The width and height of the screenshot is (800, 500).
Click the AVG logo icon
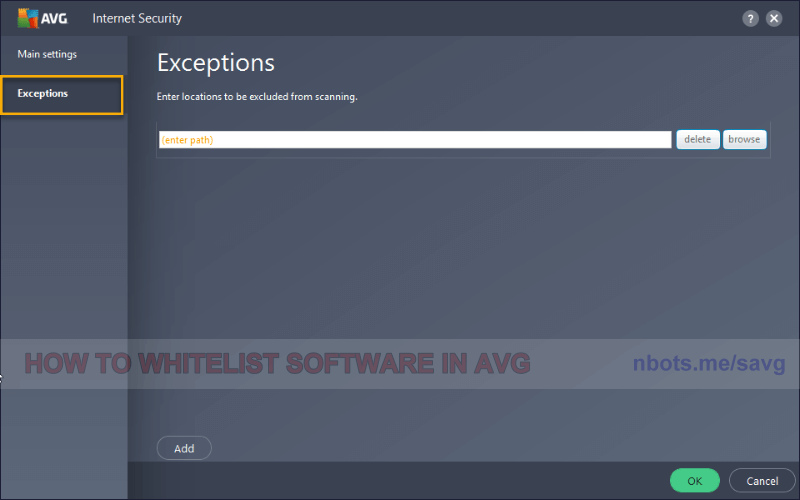click(42, 18)
